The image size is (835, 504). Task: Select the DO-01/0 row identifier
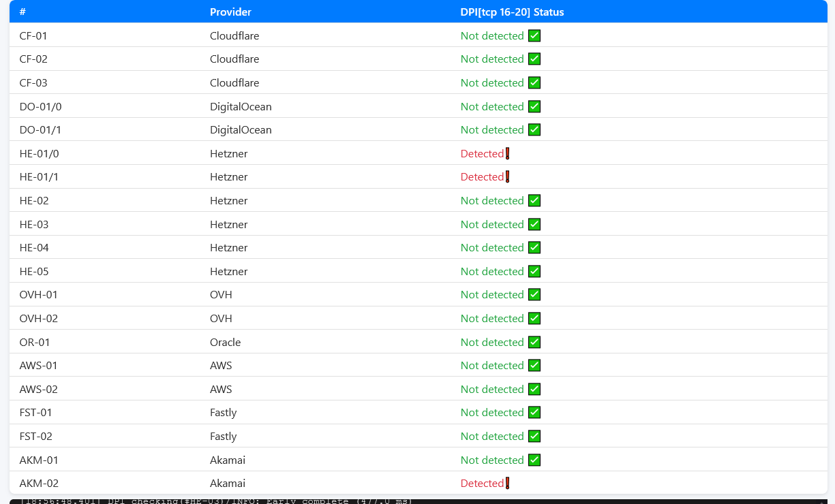coord(40,106)
